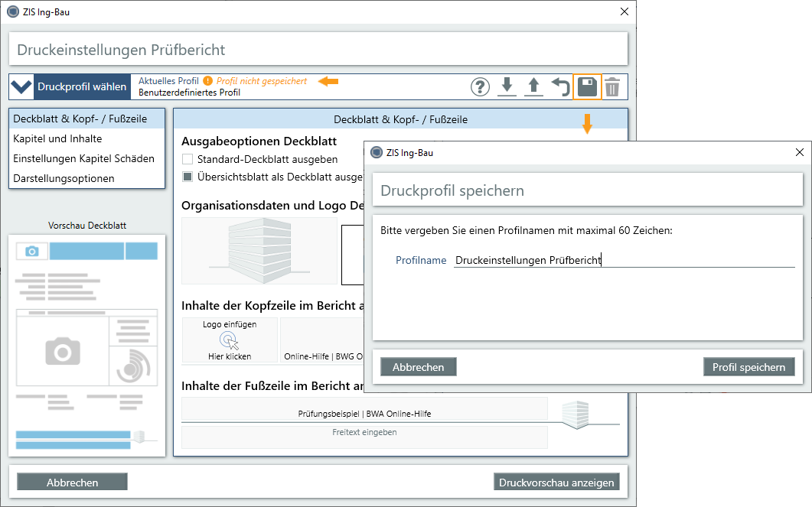Expand the 'Druckprofil wählen' dropdown
This screenshot has height=507, width=812.
(21, 86)
